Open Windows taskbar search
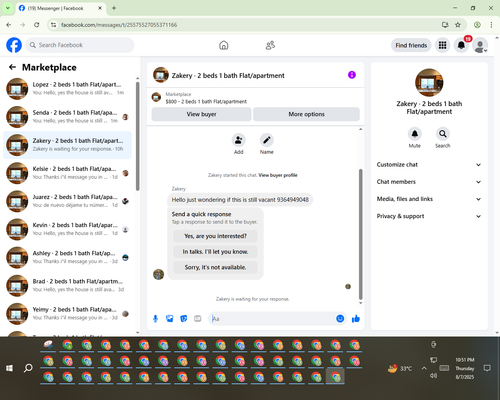The height and width of the screenshot is (400, 500). click(28, 368)
